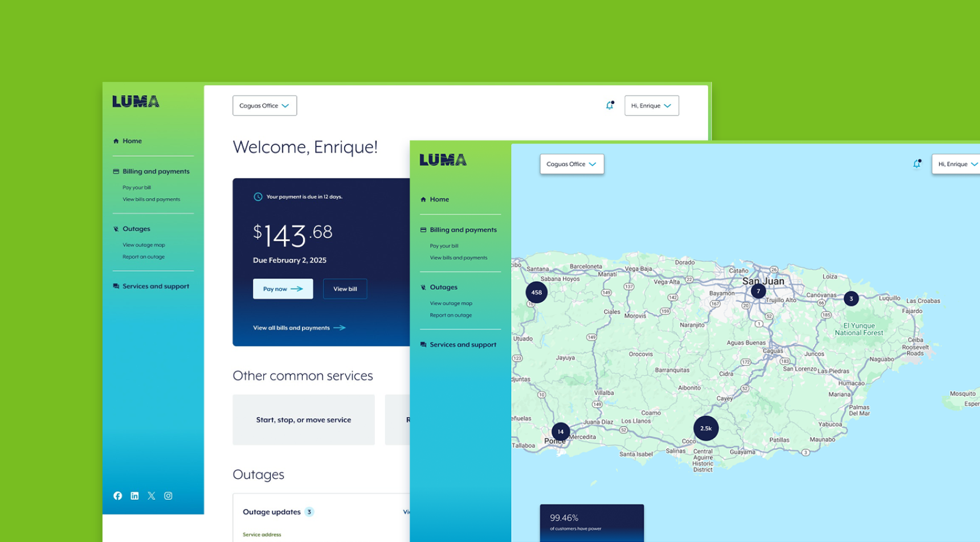Open Start, stop, or move service card

(x=303, y=420)
